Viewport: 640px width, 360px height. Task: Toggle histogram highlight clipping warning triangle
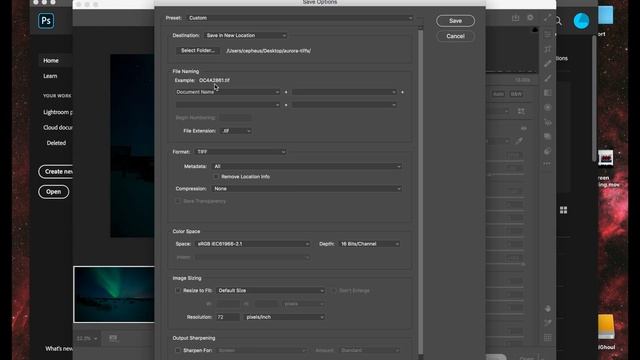click(535, 30)
